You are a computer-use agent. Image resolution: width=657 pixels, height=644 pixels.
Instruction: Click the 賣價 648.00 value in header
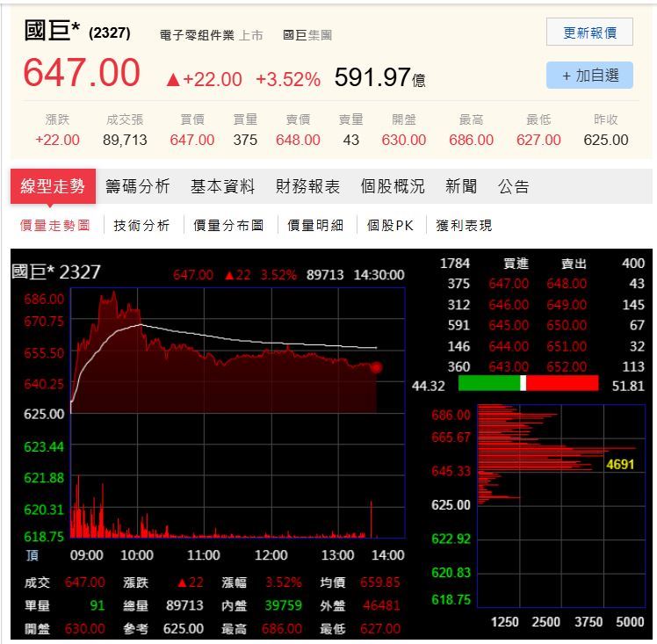pos(298,140)
